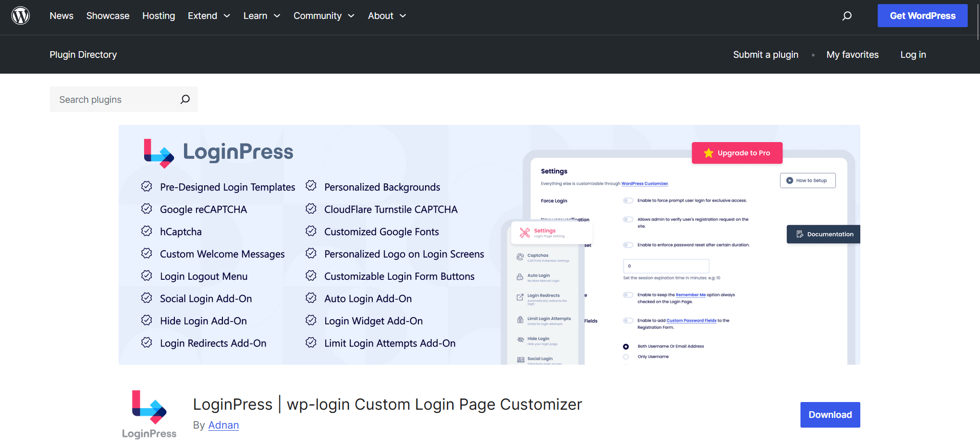980x445 pixels.
Task: Click check badge beside CloudFlare Turnstile CAPTCHA
Action: pos(311,209)
